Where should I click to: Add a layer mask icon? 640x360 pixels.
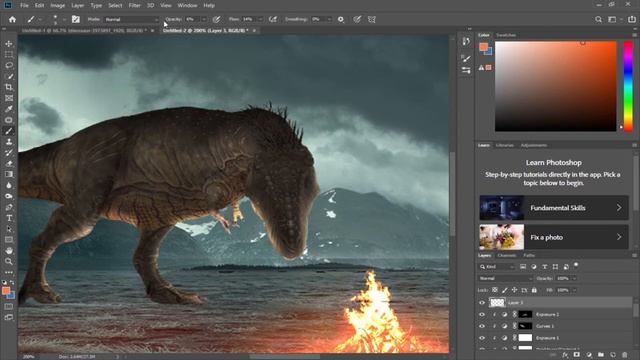(x=576, y=355)
